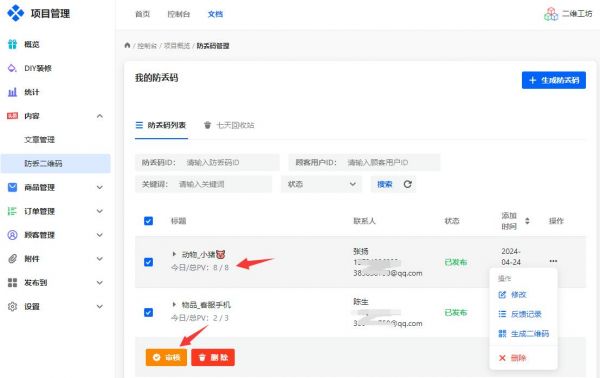Screen dimensions: 600x378
Task: Expand the 顾客管理 chevron
Action: 100,235
